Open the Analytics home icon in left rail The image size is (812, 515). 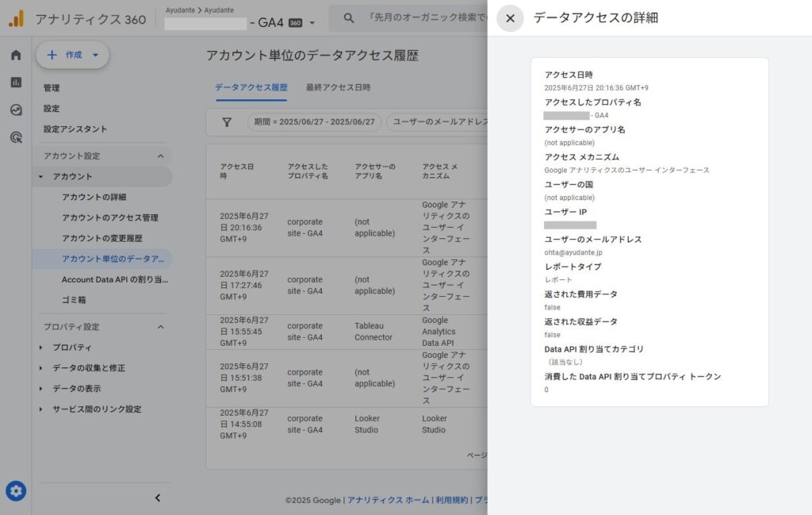[16, 55]
